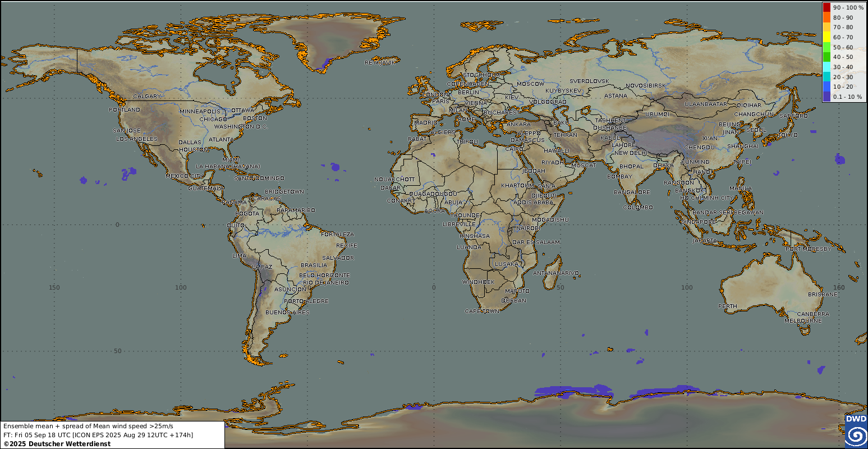Click the CANBERRA city label
The width and height of the screenshot is (868, 449).
pos(813,314)
